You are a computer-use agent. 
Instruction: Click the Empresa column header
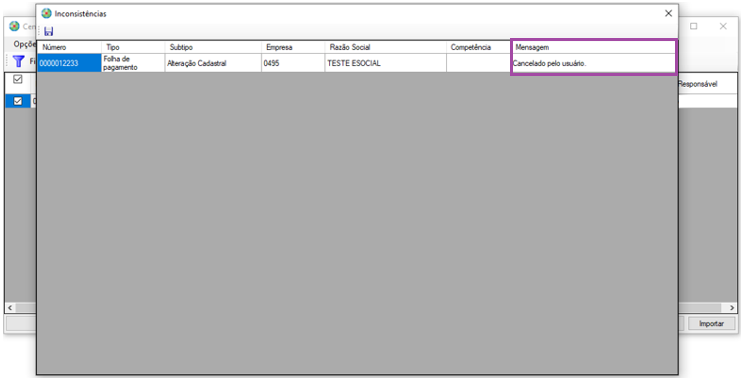point(293,47)
